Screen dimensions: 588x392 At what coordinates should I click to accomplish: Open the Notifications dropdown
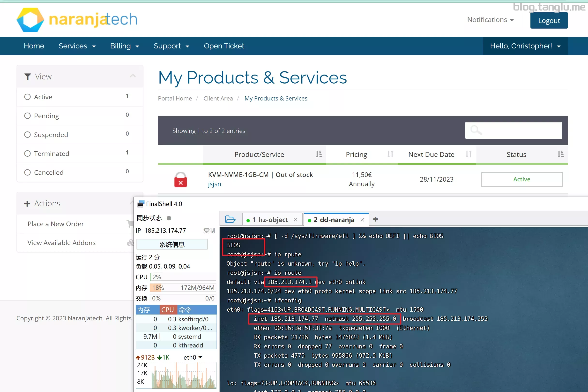coord(490,20)
